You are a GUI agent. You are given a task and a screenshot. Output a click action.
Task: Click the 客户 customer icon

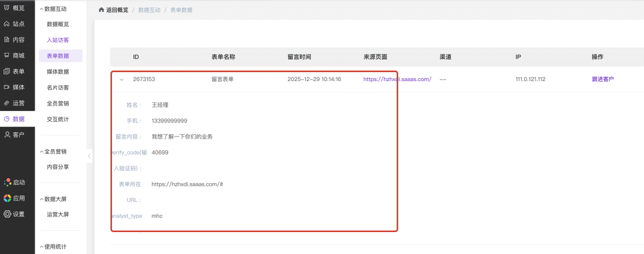click(7, 135)
